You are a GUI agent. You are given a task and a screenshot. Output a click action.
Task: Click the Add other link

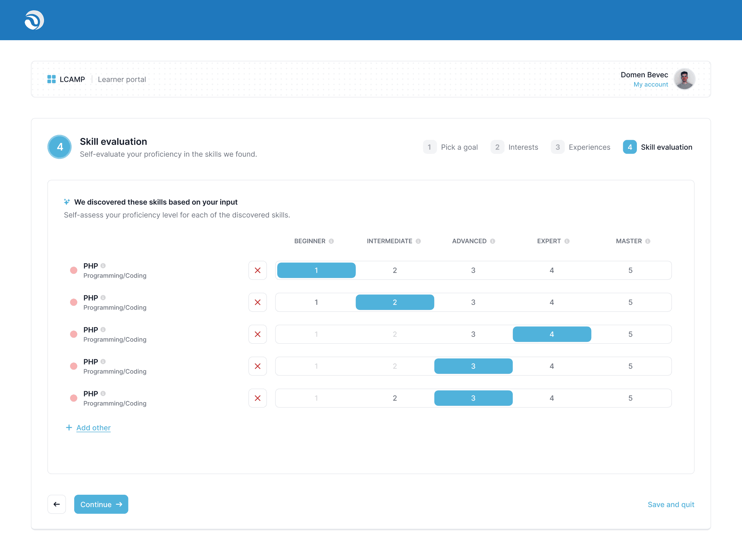click(x=93, y=428)
